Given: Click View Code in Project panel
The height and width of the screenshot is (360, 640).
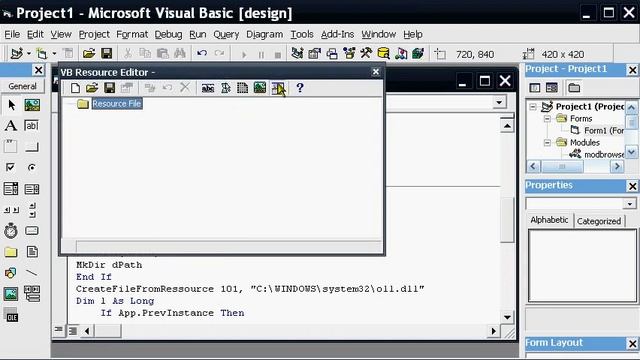Looking at the screenshot, I should pos(535,88).
